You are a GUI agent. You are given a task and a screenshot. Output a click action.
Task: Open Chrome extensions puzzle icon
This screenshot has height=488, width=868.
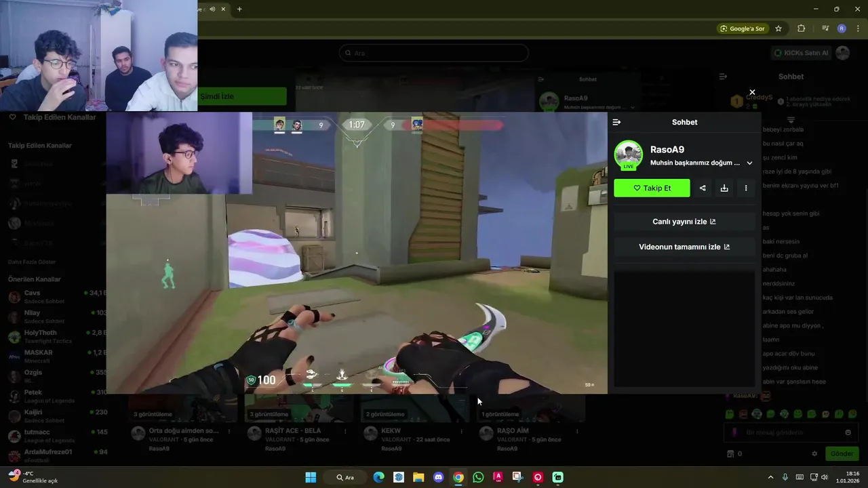click(x=801, y=28)
